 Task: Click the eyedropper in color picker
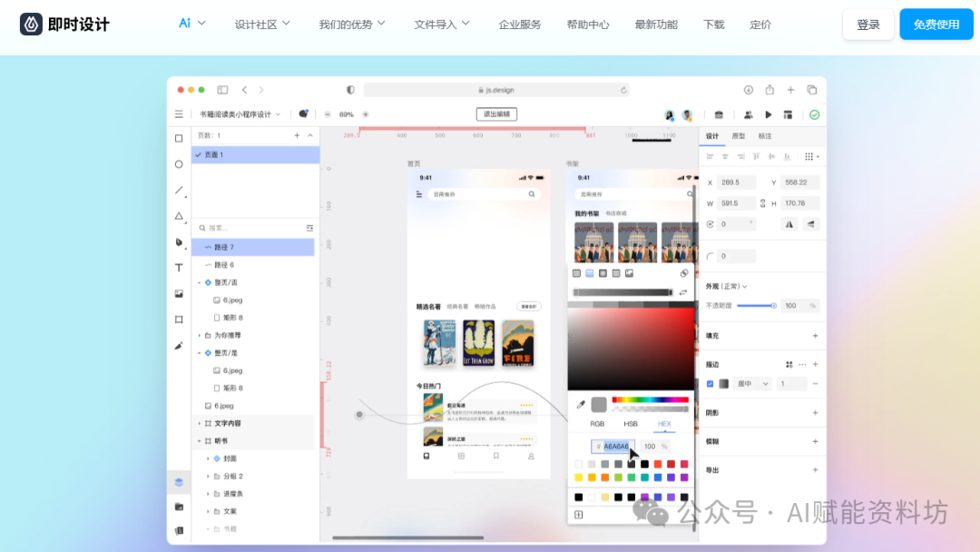[581, 404]
